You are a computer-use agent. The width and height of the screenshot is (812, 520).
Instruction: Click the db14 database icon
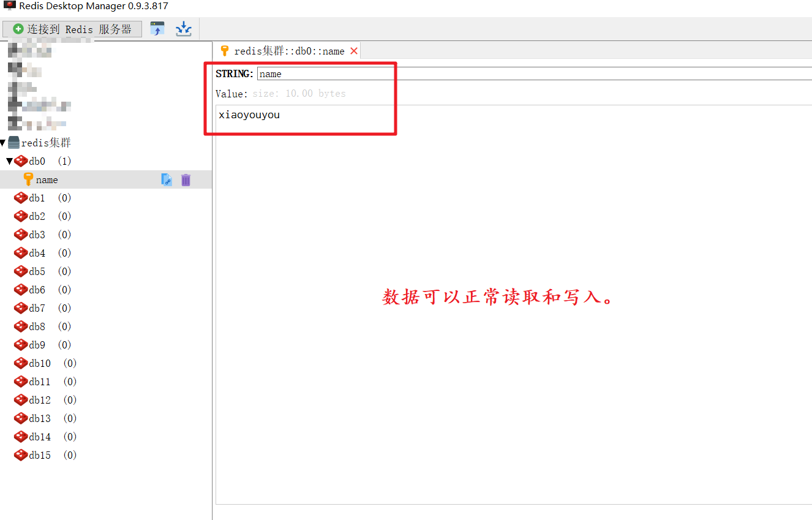click(21, 437)
